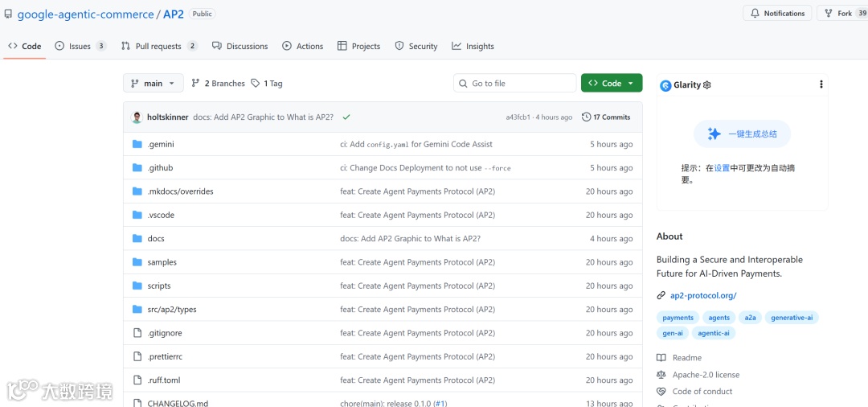Open latest commit message about AP2 Graphic
This screenshot has width=868, height=407.
click(264, 117)
